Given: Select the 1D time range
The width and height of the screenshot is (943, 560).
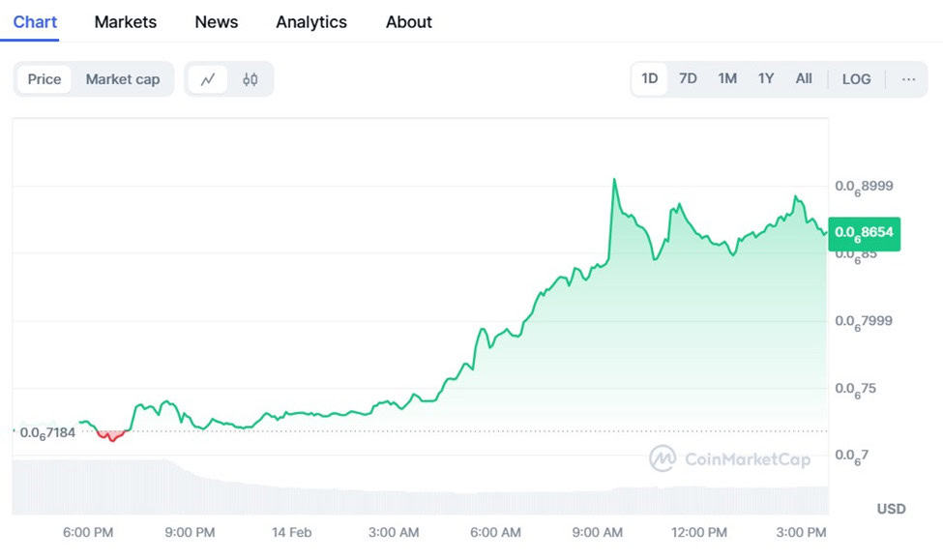Looking at the screenshot, I should (650, 78).
